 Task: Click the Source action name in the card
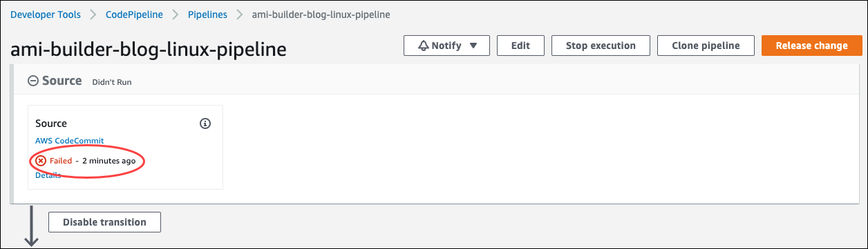click(x=51, y=123)
